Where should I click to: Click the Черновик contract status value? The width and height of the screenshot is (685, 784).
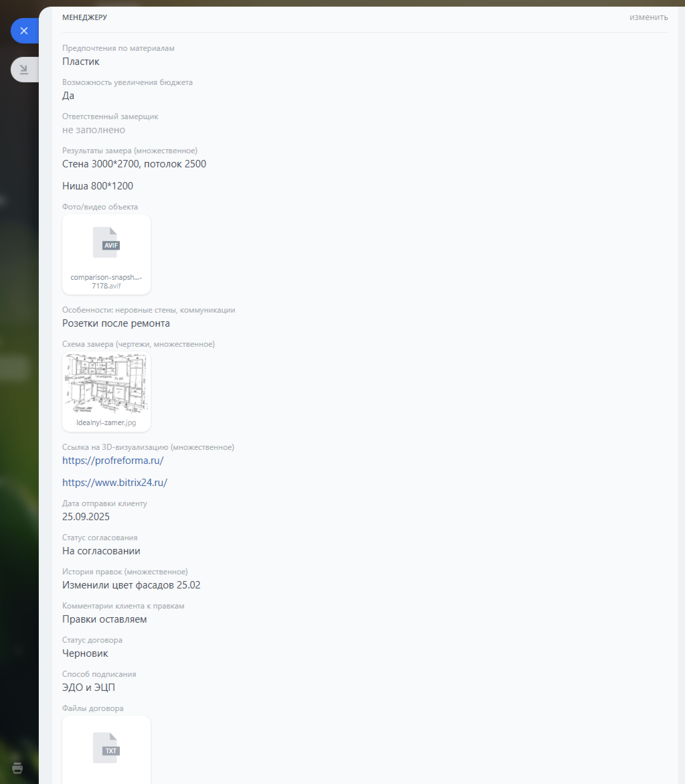[x=85, y=653]
